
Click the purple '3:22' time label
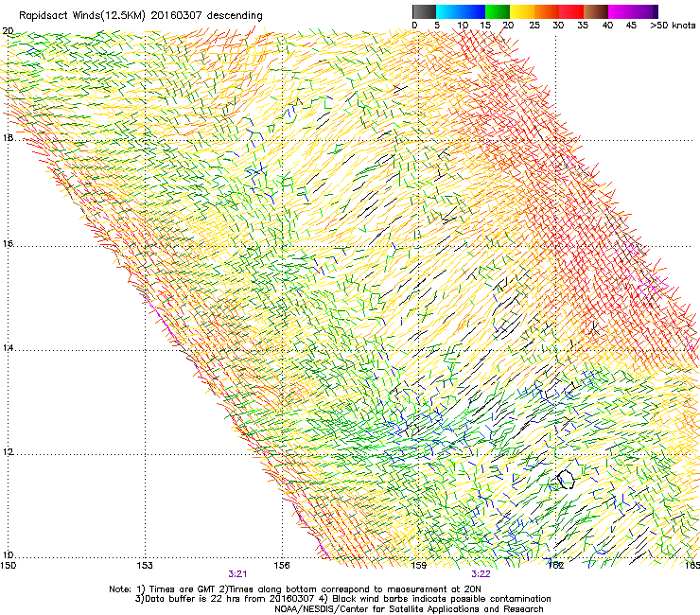pos(481,574)
